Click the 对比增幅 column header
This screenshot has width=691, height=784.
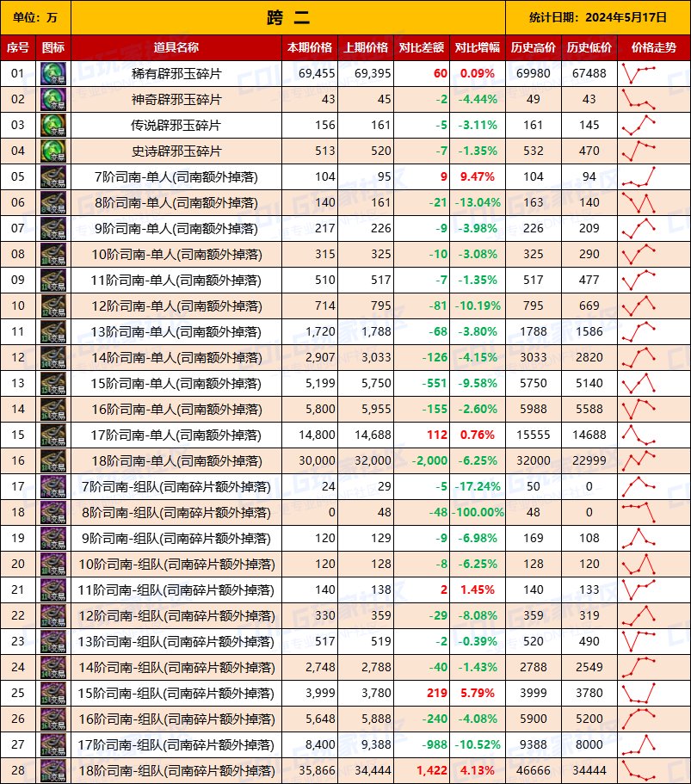(478, 47)
